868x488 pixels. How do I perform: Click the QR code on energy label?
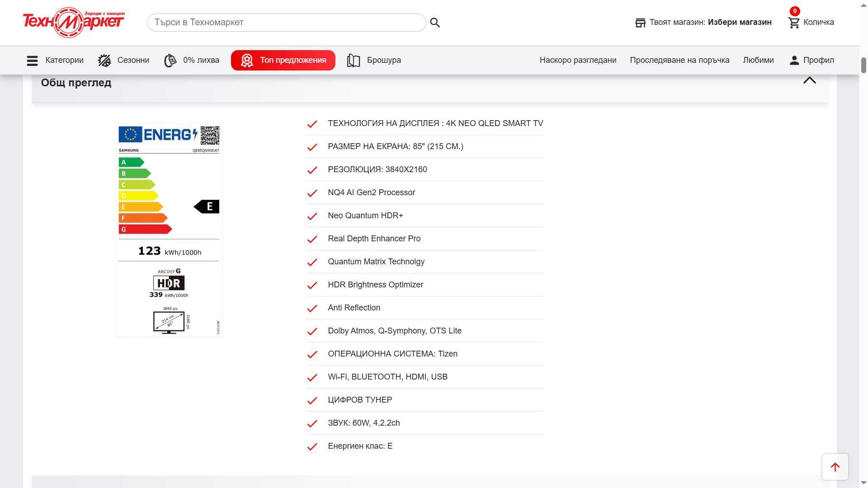point(210,136)
